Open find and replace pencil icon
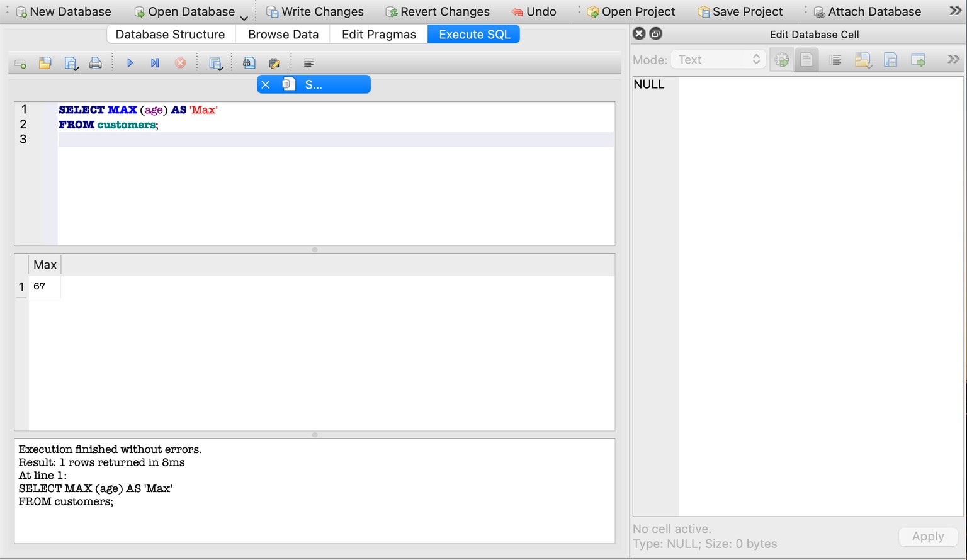967x560 pixels. tap(274, 63)
